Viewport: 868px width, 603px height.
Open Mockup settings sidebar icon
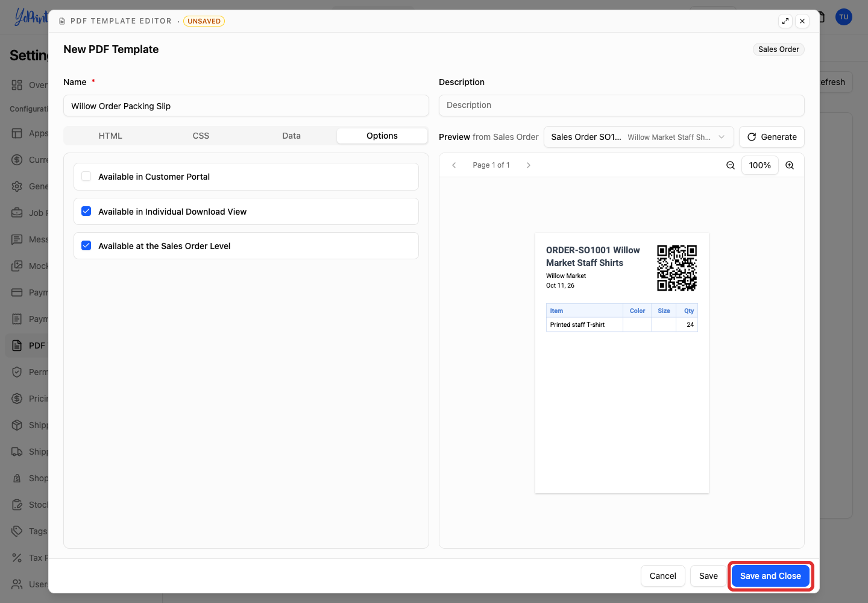(17, 266)
